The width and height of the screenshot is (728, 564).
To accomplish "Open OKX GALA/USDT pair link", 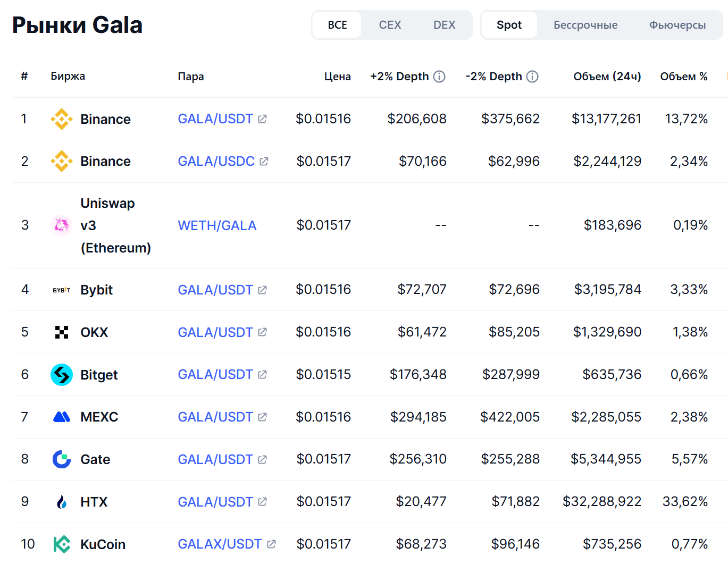I will tap(215, 332).
